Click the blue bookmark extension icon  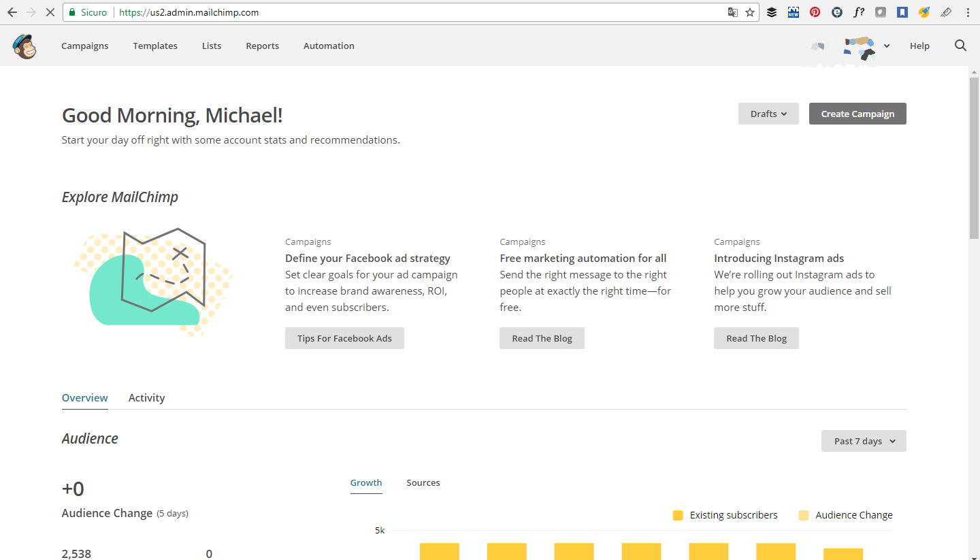point(902,12)
